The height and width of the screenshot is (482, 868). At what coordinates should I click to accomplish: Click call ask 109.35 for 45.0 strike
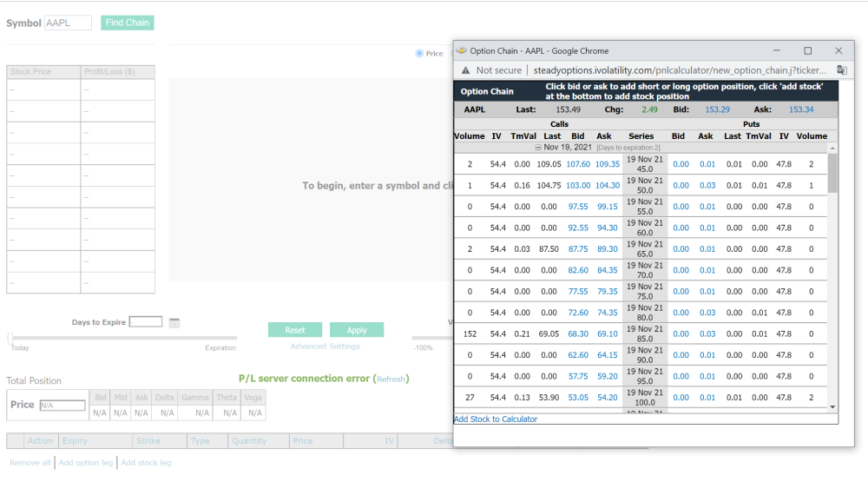[608, 164]
